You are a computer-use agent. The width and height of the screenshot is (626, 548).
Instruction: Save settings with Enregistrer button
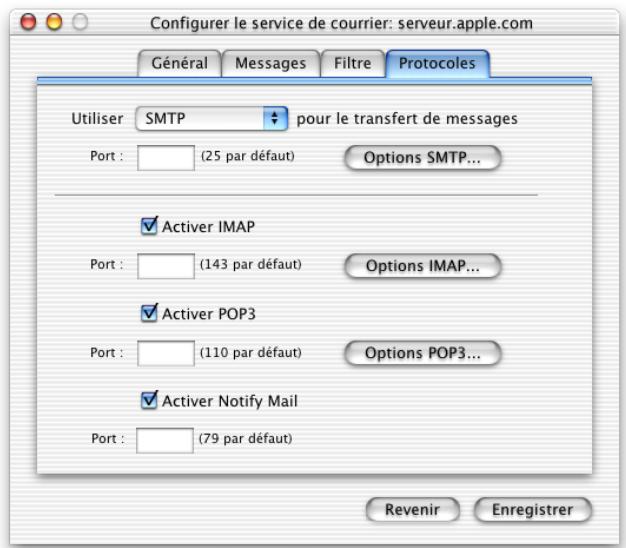point(532,510)
